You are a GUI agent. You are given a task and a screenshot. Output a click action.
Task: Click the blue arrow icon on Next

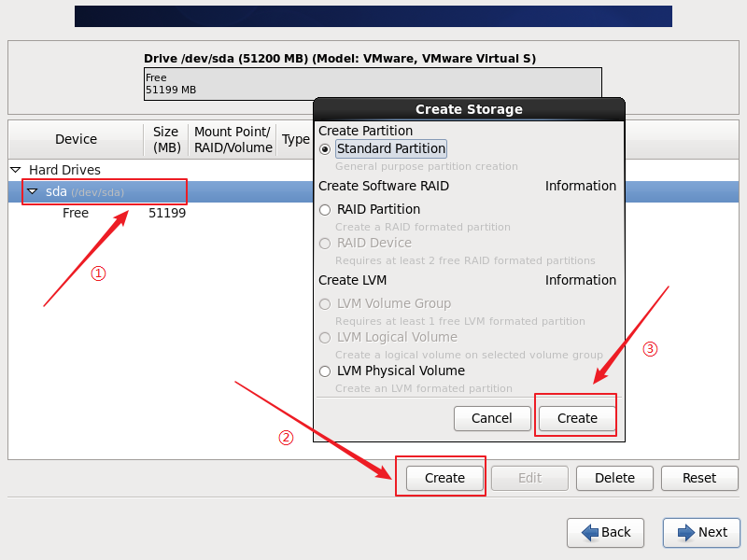(686, 532)
